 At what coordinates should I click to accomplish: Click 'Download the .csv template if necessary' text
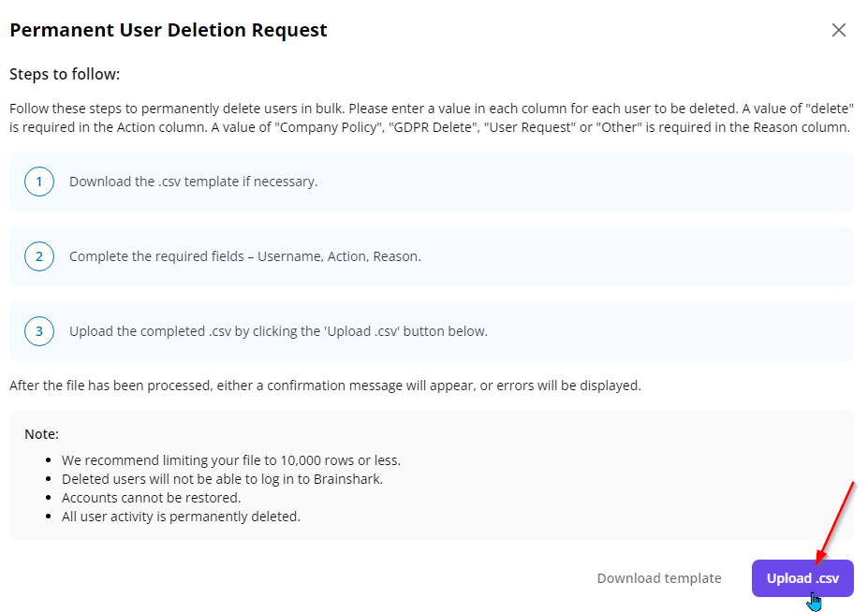click(193, 182)
